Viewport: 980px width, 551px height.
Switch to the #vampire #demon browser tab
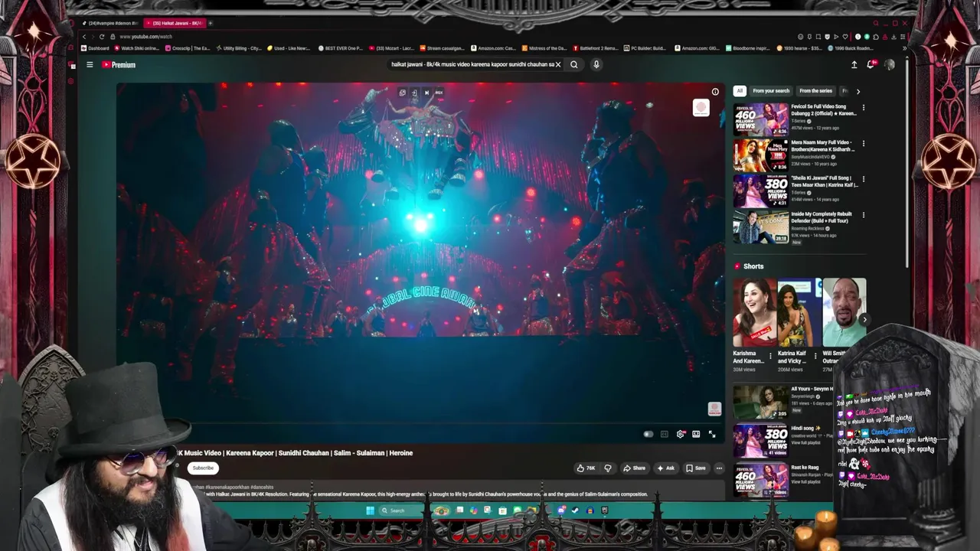pyautogui.click(x=110, y=23)
